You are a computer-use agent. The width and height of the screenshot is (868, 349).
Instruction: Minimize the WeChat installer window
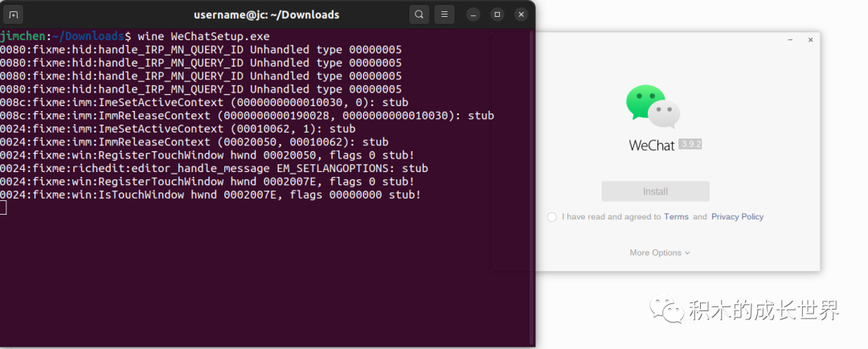[791, 40]
